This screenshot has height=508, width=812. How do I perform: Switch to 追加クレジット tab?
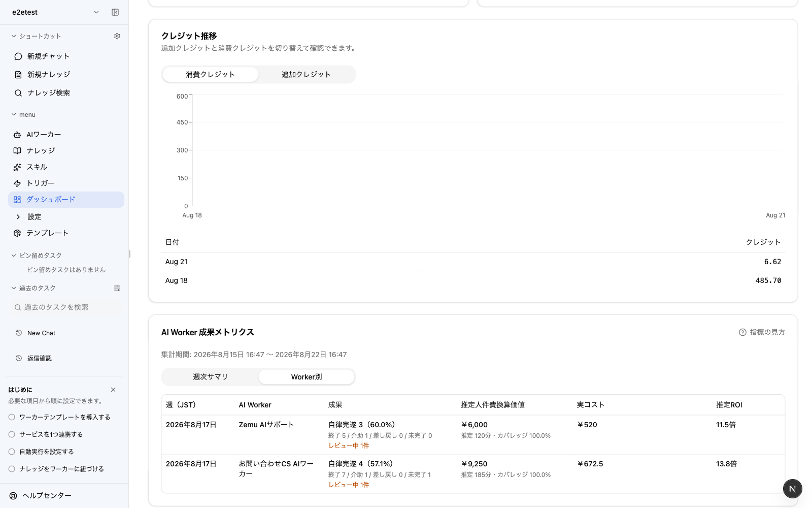[306, 75]
